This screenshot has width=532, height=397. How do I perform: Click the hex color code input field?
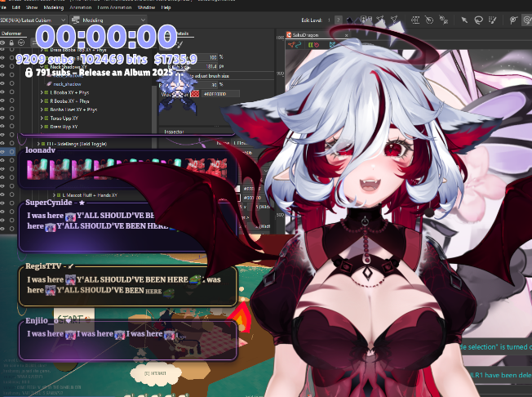pyautogui.click(x=220, y=94)
